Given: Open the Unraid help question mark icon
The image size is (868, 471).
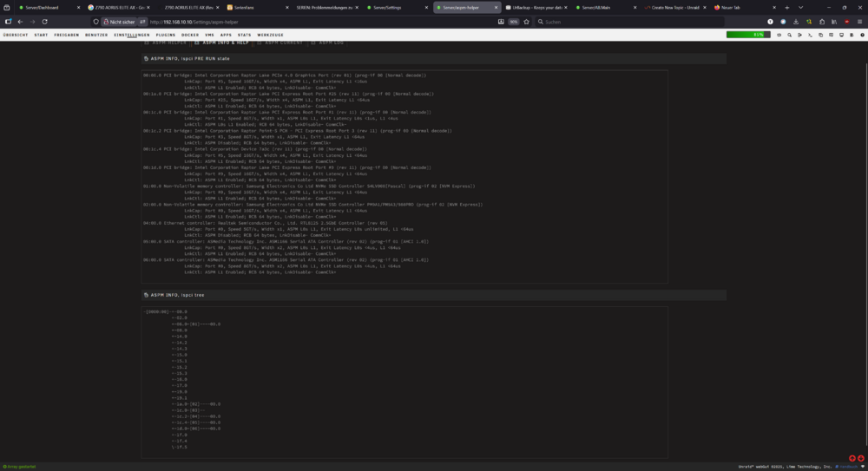Looking at the screenshot, I should (x=863, y=35).
